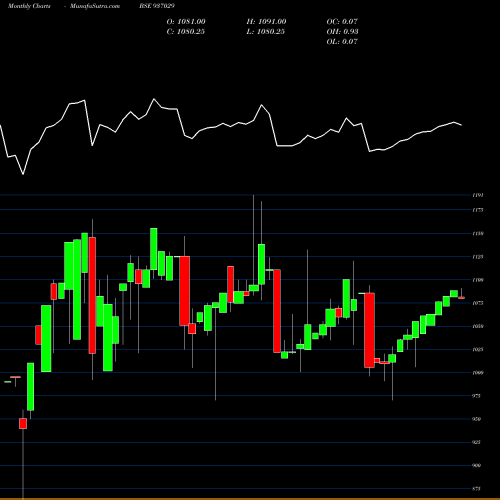Click the 'OL: 0.07' reading
The width and height of the screenshot is (500, 500).
[x=342, y=42]
